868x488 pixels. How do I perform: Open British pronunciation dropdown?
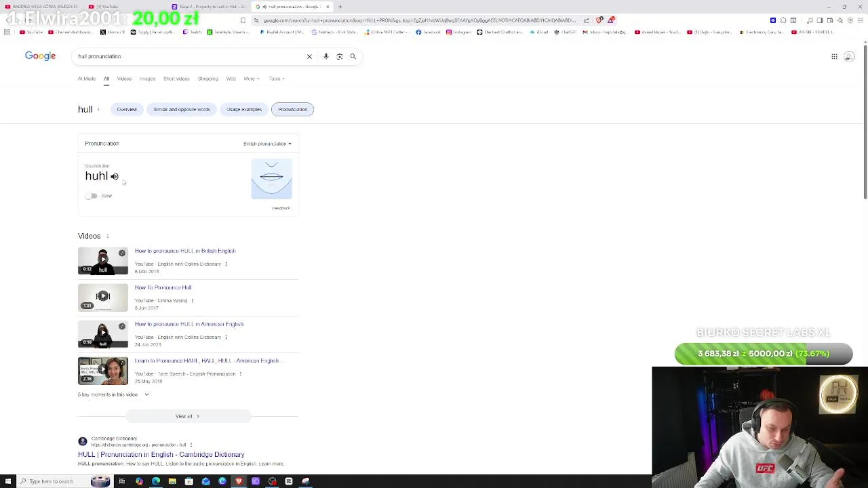[x=267, y=144]
